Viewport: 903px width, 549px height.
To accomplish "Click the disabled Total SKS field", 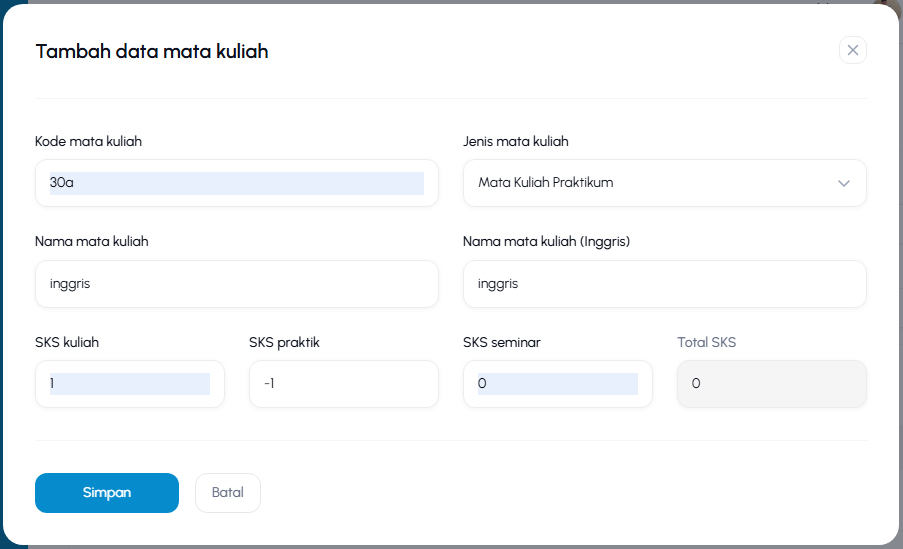I will pyautogui.click(x=772, y=384).
